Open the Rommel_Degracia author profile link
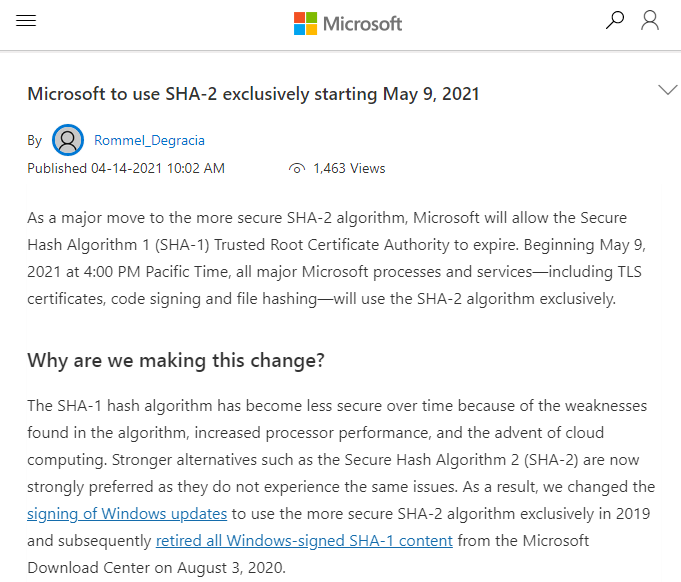 (x=149, y=141)
